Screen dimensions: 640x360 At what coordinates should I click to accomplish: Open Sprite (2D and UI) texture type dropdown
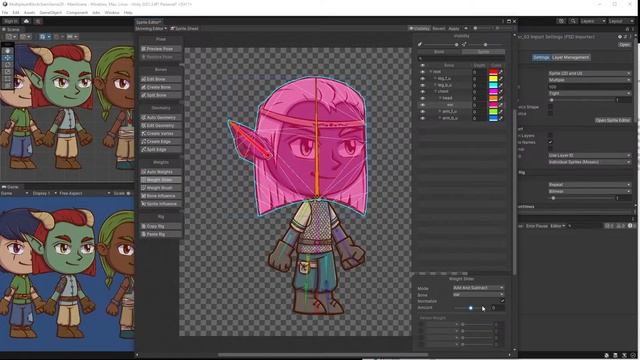(x=589, y=73)
